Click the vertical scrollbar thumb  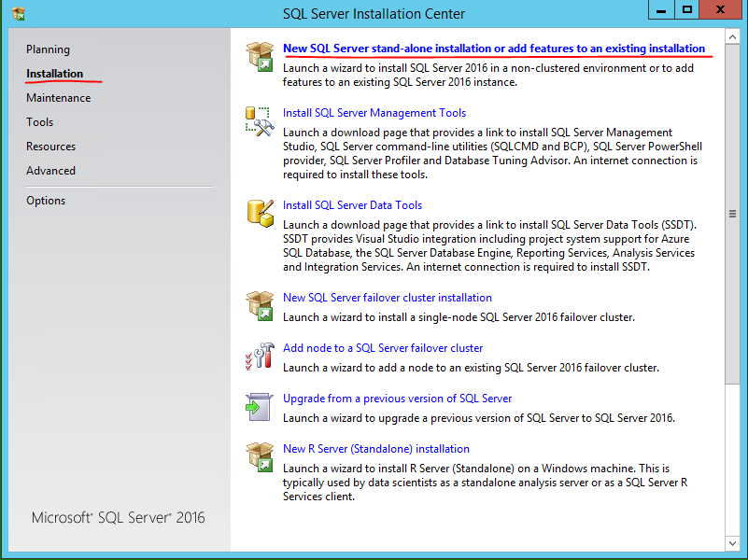732,214
